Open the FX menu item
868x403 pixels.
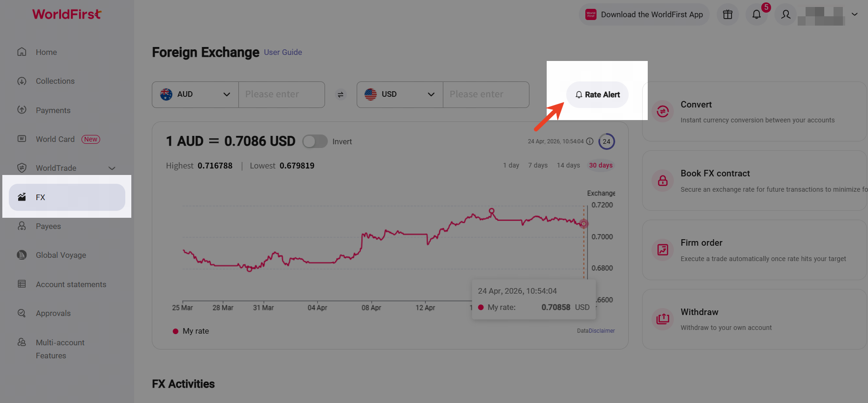tap(67, 197)
